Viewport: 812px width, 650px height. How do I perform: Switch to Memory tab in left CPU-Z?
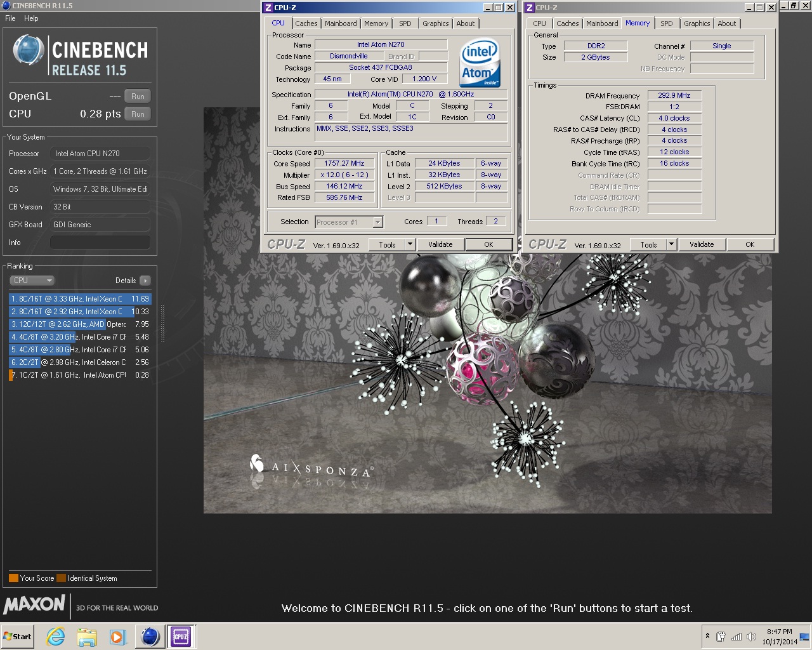(376, 23)
